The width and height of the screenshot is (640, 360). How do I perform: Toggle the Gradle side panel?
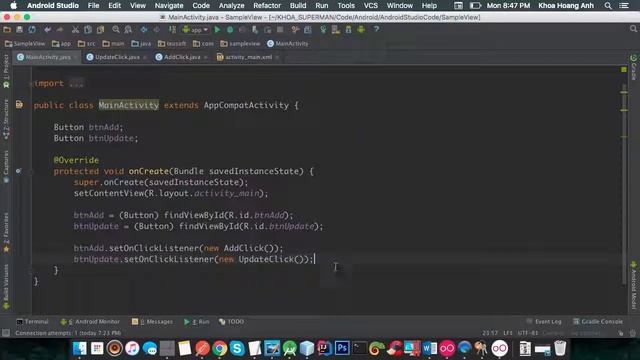tap(633, 67)
